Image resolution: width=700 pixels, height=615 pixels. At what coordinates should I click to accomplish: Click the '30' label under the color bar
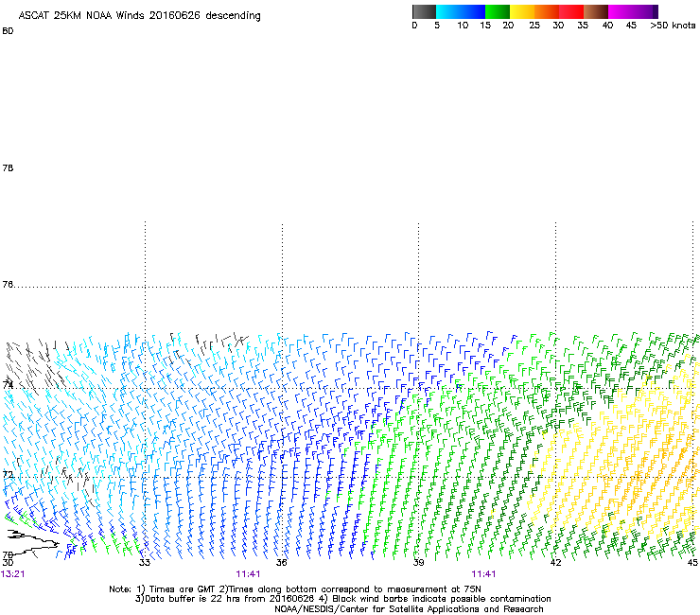(558, 26)
